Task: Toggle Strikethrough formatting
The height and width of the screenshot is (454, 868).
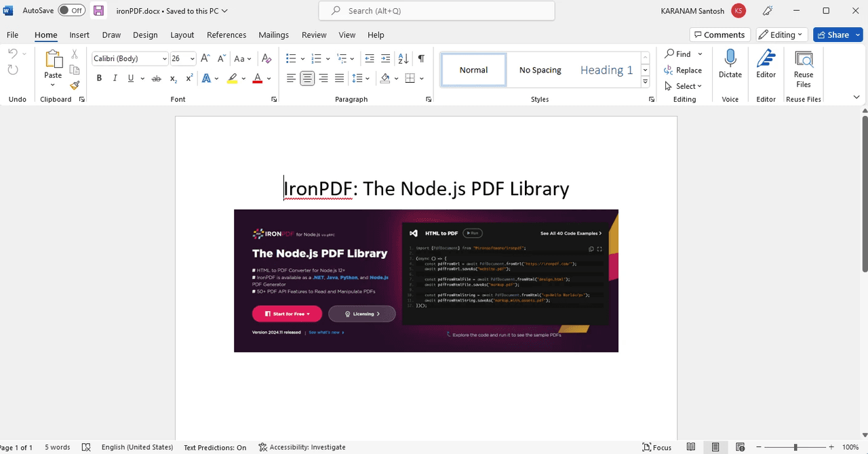Action: point(156,79)
